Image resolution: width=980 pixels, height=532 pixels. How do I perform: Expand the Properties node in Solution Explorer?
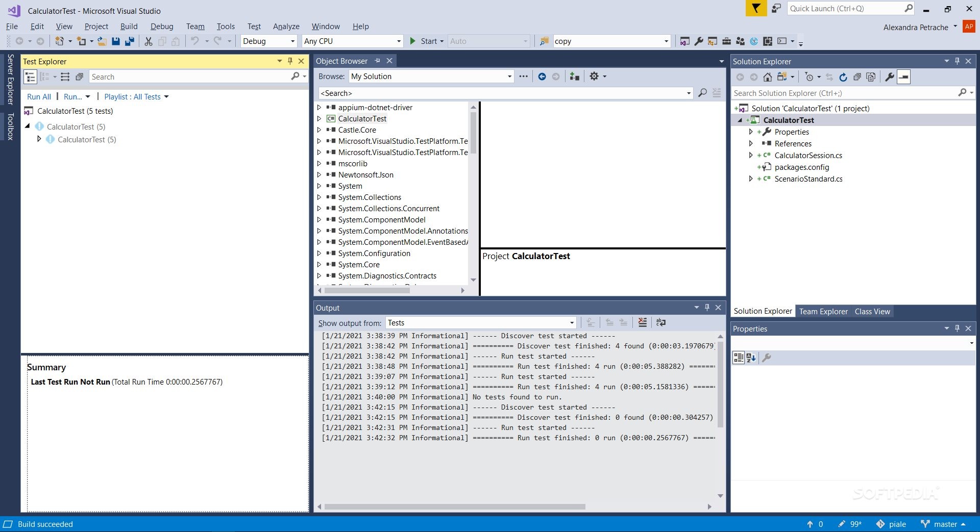pos(751,132)
